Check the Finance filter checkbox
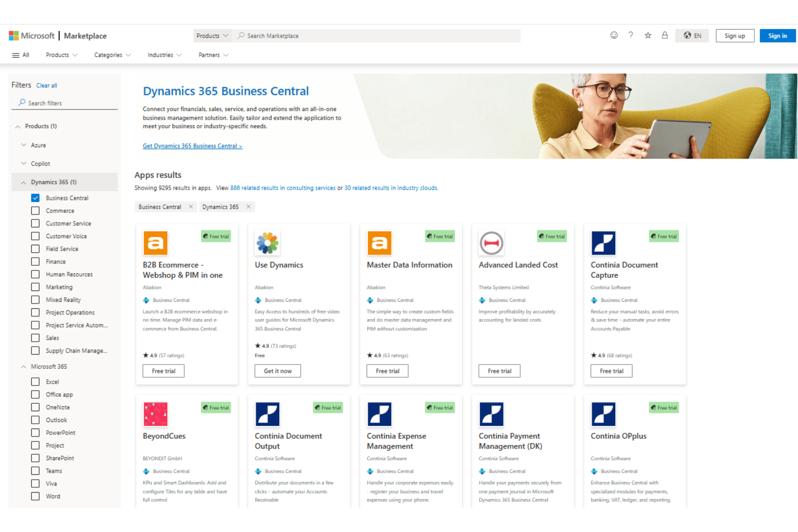 tap(35, 261)
